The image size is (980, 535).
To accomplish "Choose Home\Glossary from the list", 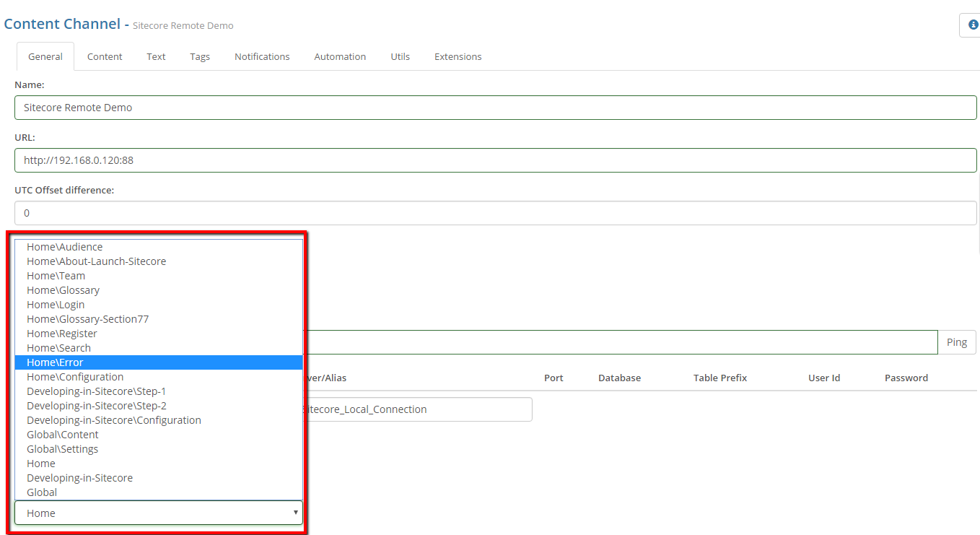I will tap(159, 290).
